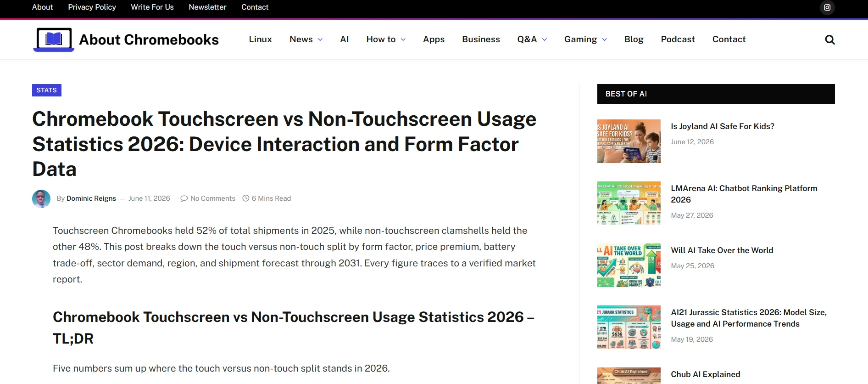Image resolution: width=868 pixels, height=384 pixels.
Task: Click the June 12, 2026 sidebar date
Action: click(692, 142)
